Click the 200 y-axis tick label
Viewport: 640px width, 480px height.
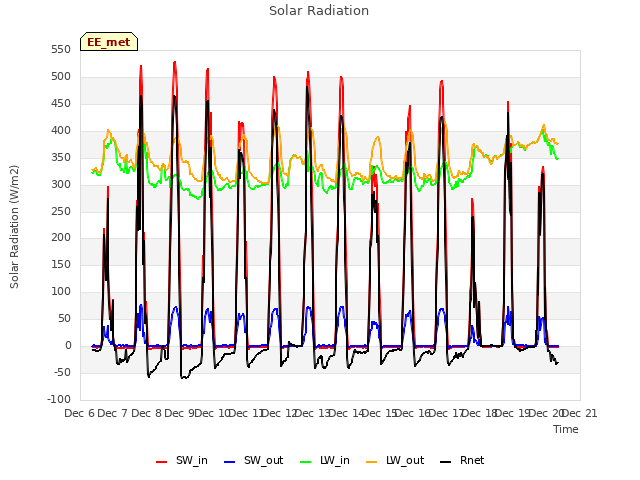pos(61,238)
